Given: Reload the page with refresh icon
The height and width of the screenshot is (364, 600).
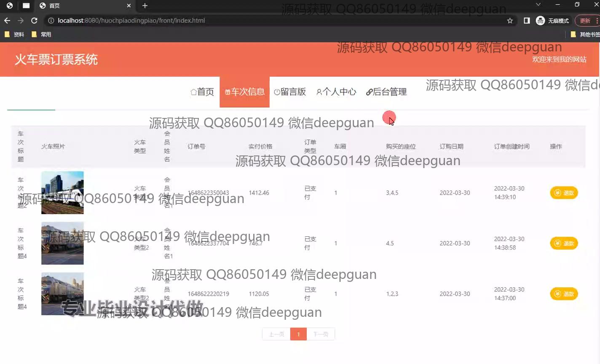Looking at the screenshot, I should tap(34, 20).
